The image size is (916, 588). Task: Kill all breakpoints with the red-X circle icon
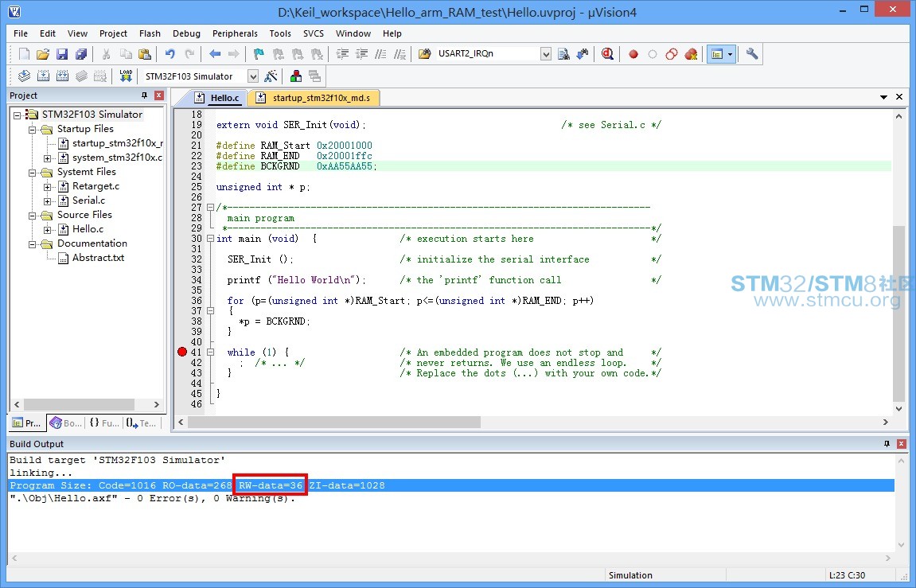pos(691,54)
